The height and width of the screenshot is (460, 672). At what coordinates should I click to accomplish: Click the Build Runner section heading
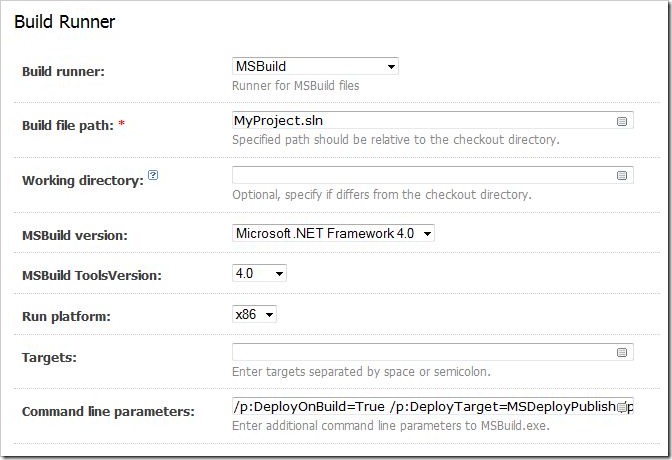(x=65, y=22)
